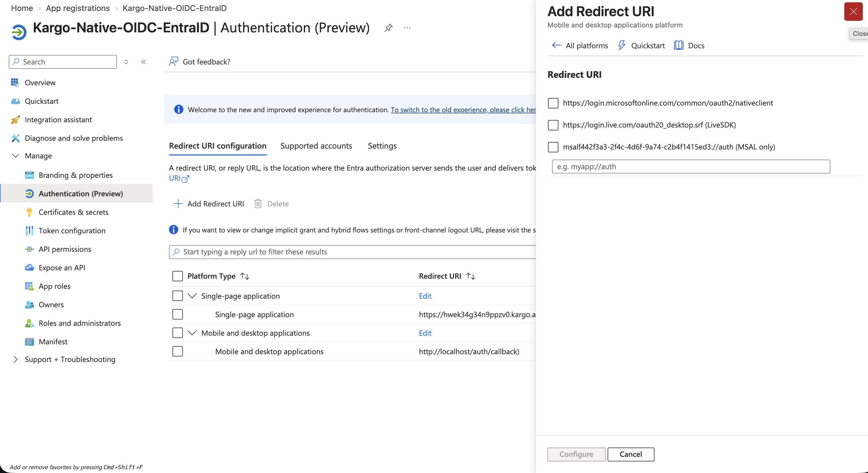Click Edit for Single-page application

point(425,296)
